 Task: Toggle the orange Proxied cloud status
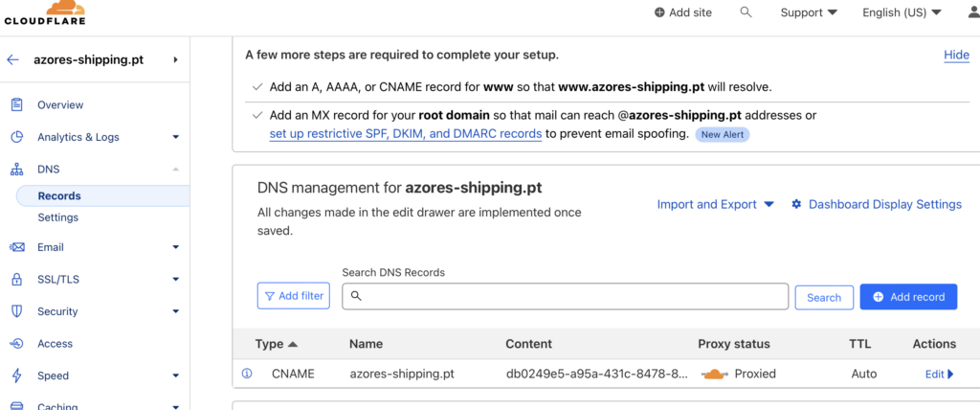click(715, 375)
